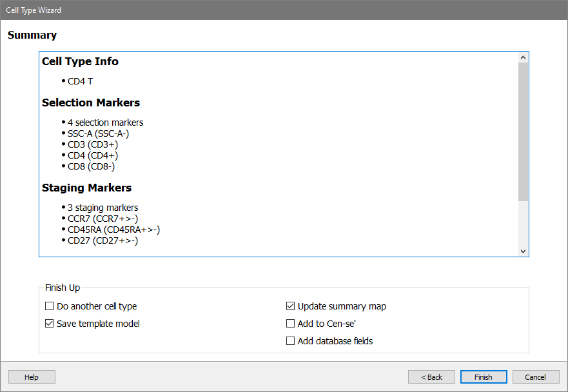
Task: Check the Add to Cen-se' option
Action: pyautogui.click(x=291, y=324)
